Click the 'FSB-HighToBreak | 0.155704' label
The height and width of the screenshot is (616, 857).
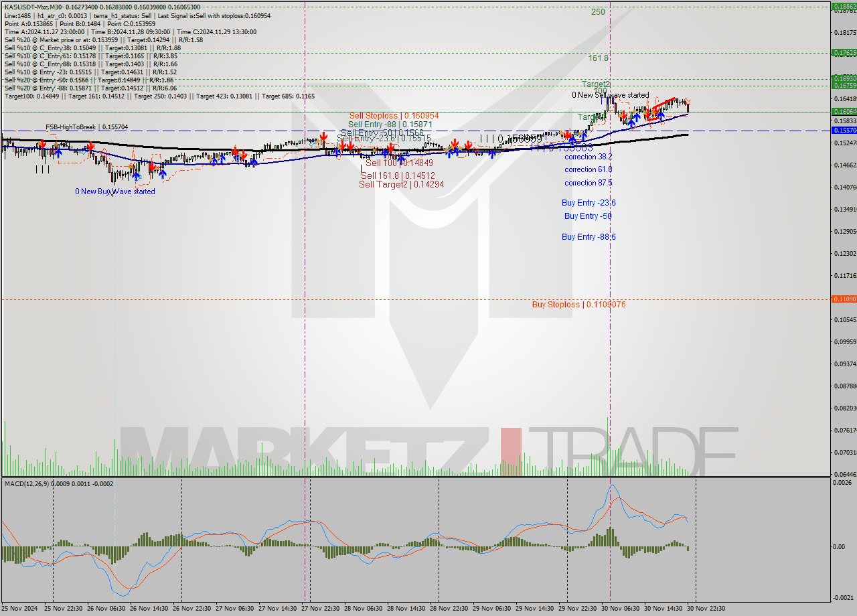coord(86,127)
